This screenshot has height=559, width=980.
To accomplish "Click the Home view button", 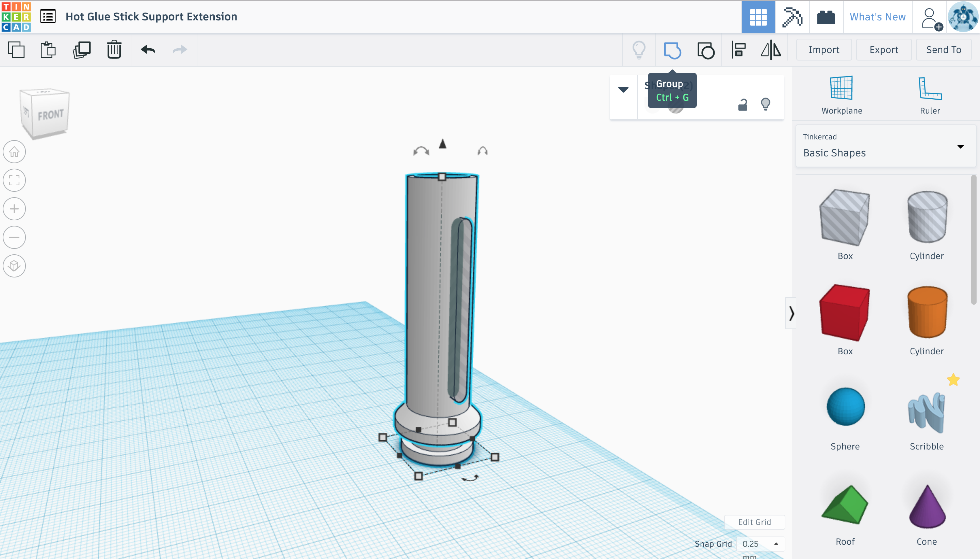I will (x=14, y=152).
